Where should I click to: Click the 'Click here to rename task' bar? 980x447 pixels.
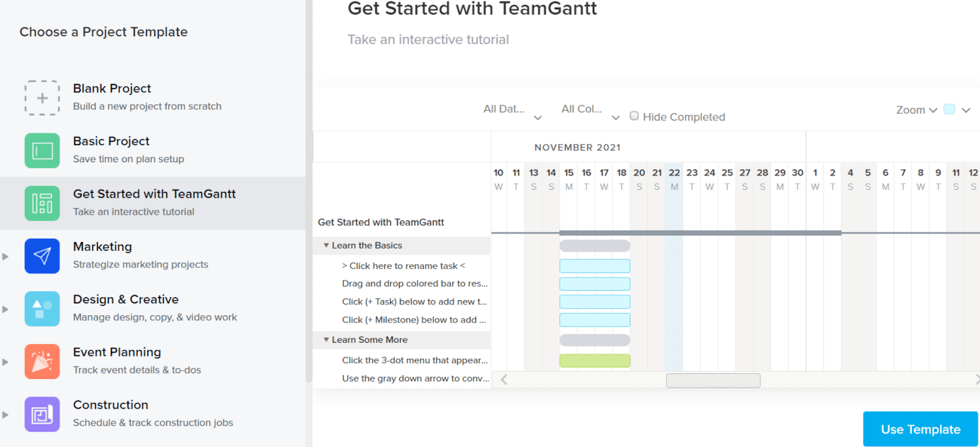pyautogui.click(x=595, y=266)
